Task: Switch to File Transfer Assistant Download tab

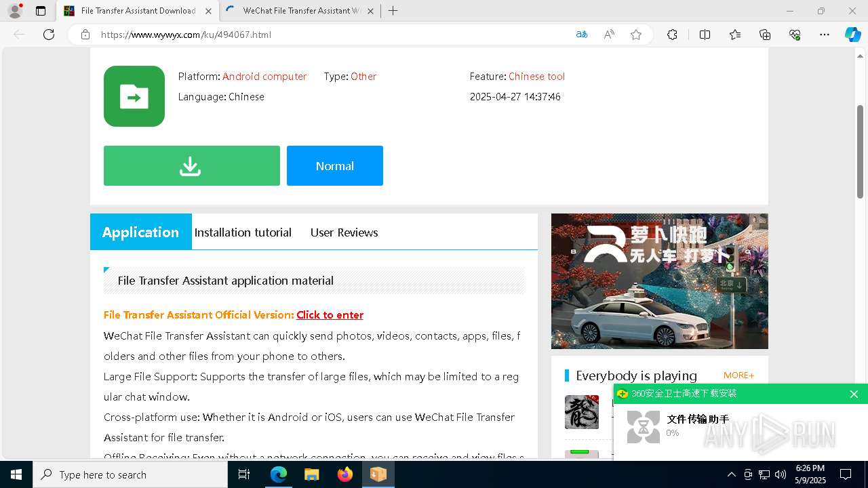Action: [x=138, y=11]
